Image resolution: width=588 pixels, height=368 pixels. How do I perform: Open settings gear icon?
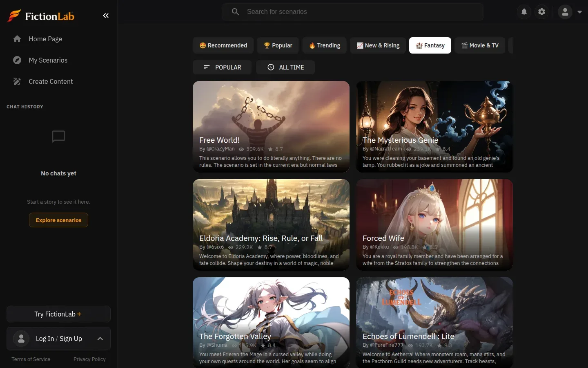tap(542, 12)
